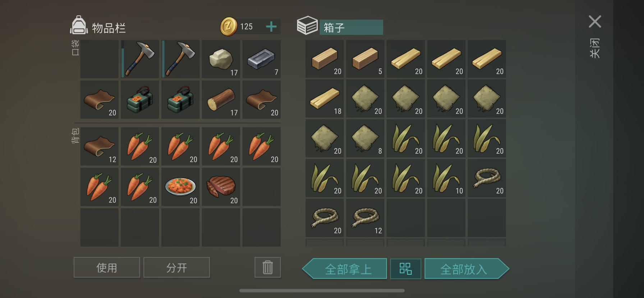This screenshot has width=644, height=298.
Task: Select the plant fiber stack of 10
Action: tap(446, 178)
